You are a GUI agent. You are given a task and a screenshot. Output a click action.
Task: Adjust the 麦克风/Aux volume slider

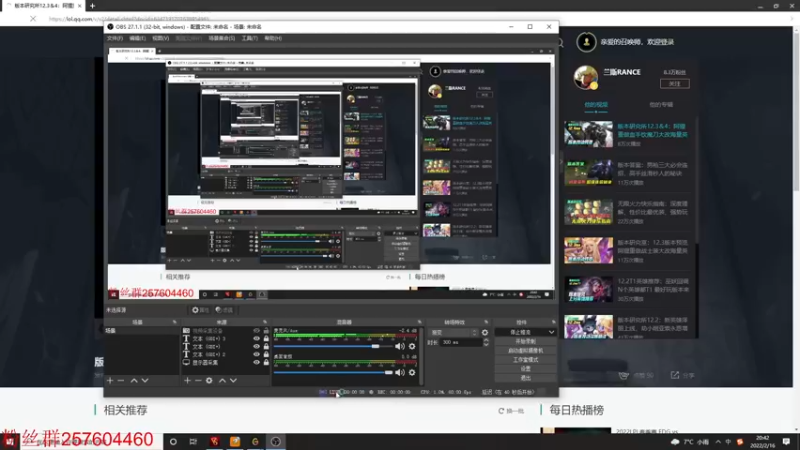(x=334, y=346)
